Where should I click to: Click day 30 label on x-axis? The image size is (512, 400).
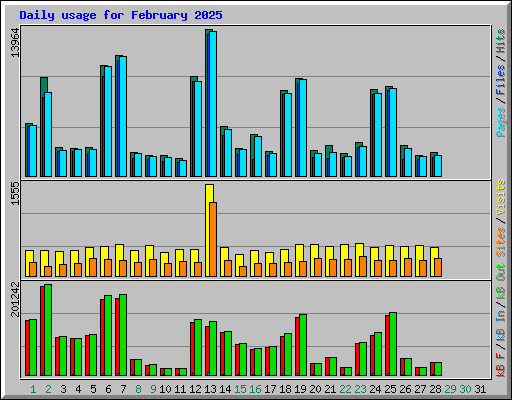[x=465, y=389]
